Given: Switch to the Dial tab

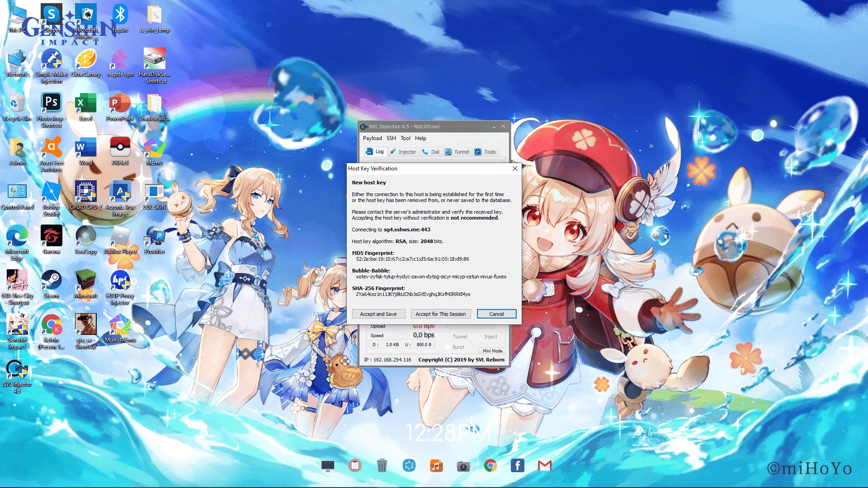Looking at the screenshot, I should [x=430, y=152].
